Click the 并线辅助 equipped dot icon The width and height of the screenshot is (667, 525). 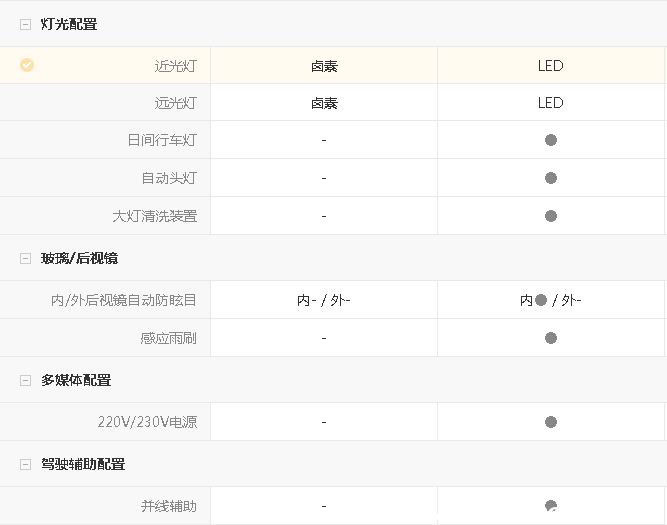coord(550,505)
